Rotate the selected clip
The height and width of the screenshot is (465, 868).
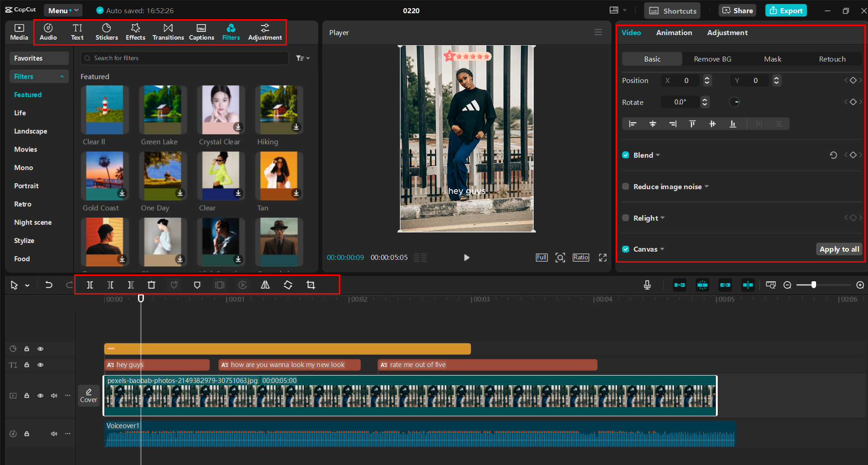click(288, 285)
